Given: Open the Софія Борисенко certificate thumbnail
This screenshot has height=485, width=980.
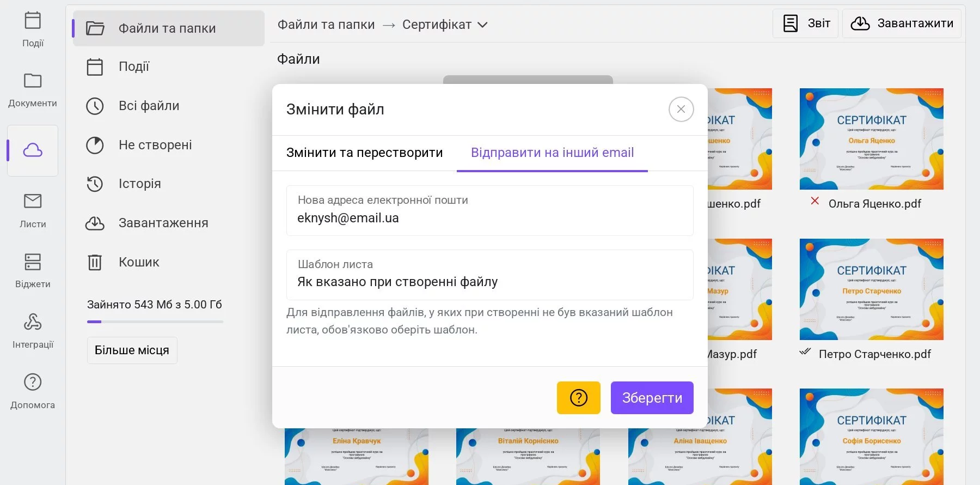Looking at the screenshot, I should [872, 436].
